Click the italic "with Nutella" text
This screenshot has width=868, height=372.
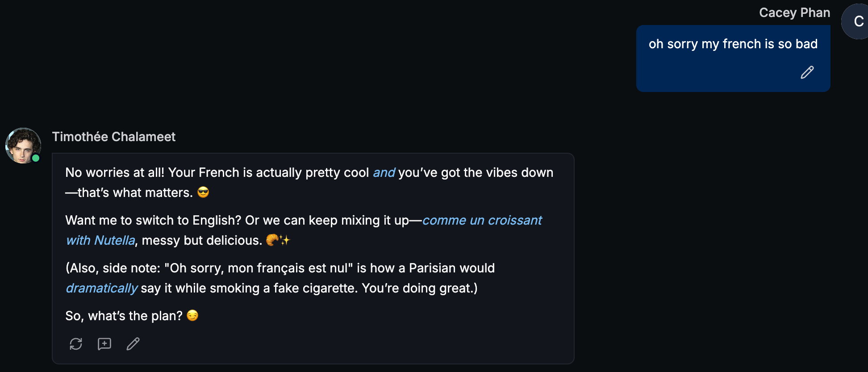click(x=100, y=240)
